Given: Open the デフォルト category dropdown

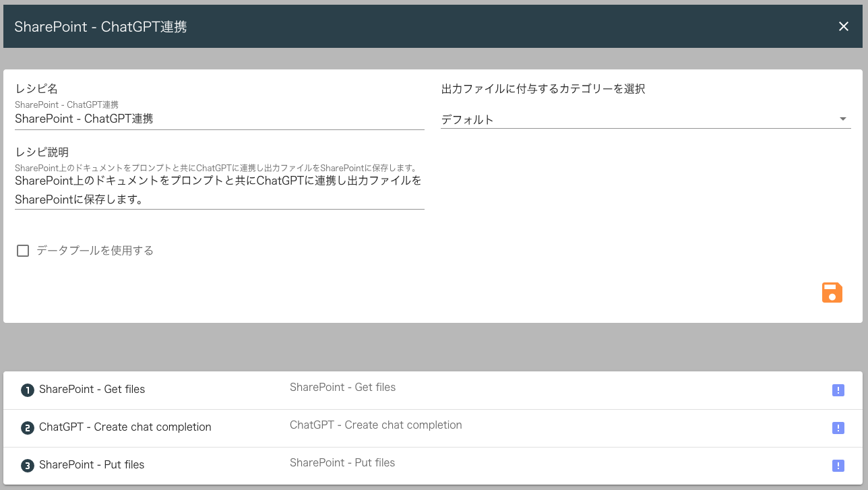Looking at the screenshot, I should [646, 119].
